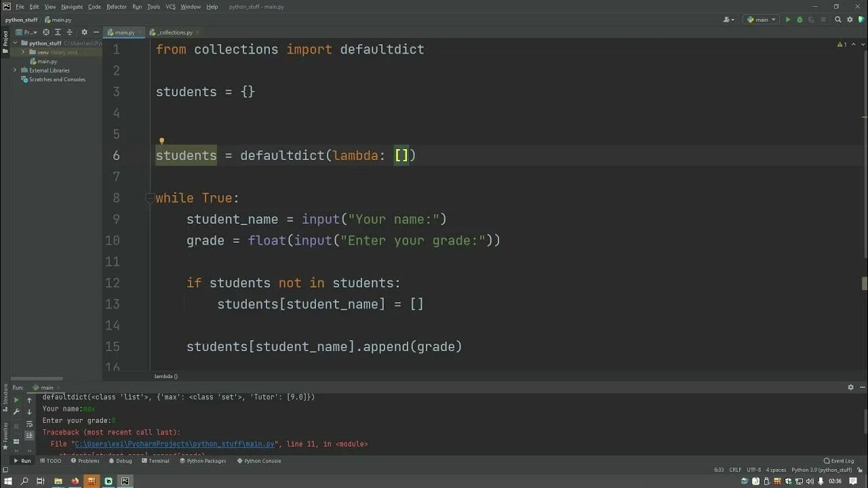The height and width of the screenshot is (488, 868).
Task: Open the code-with-me user dropdown
Action: 730,20
